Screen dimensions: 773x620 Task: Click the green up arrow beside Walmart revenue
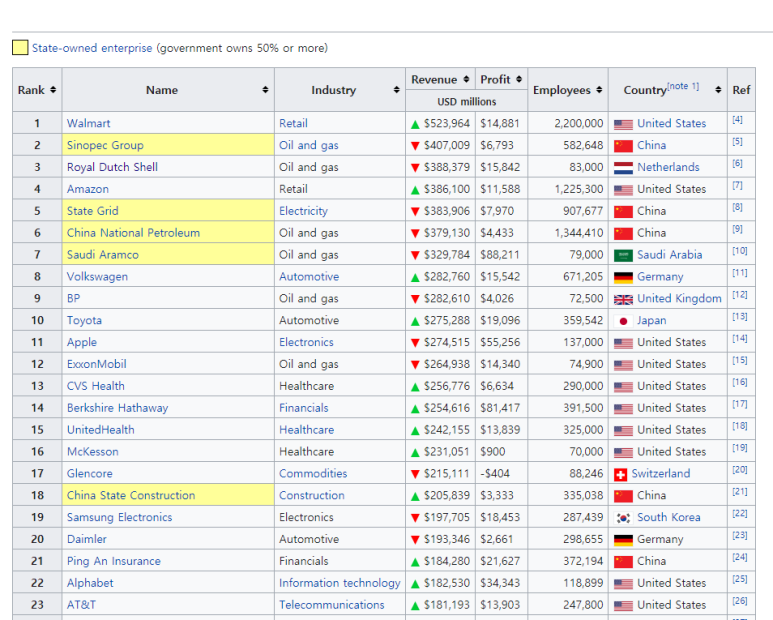click(415, 124)
